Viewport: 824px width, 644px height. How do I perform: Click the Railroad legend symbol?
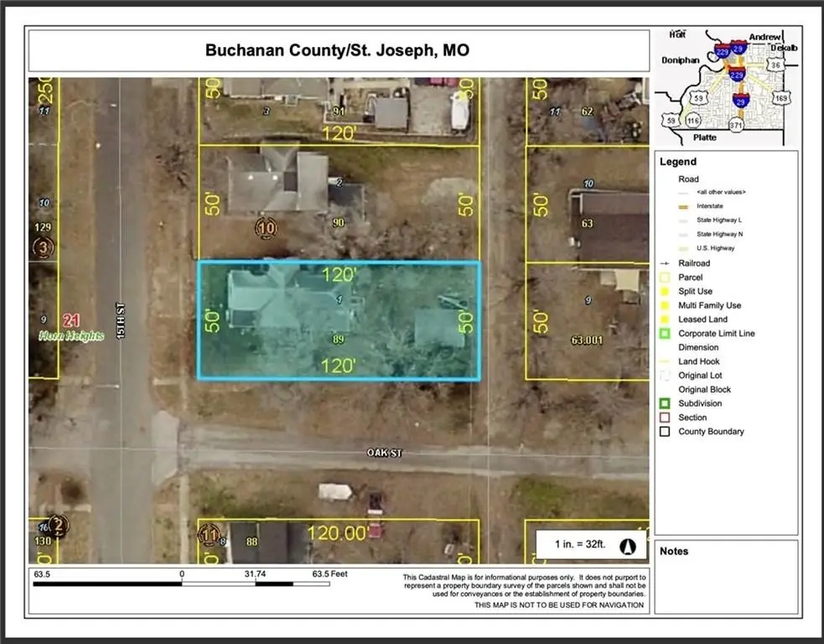664,263
